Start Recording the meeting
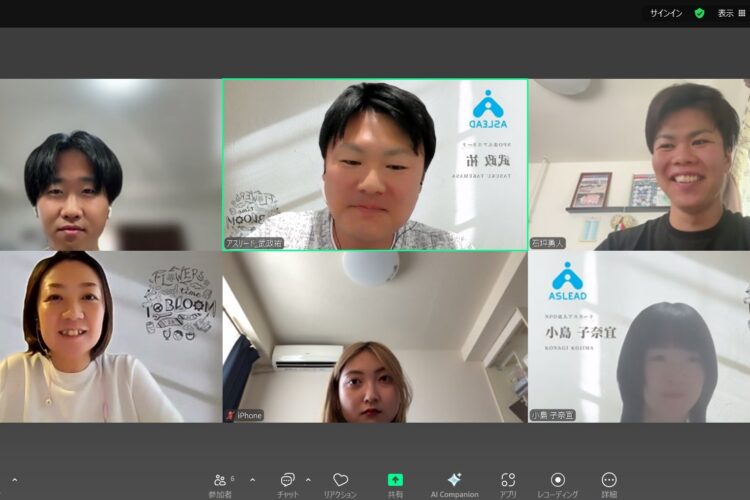This screenshot has width=750, height=500. click(x=558, y=485)
